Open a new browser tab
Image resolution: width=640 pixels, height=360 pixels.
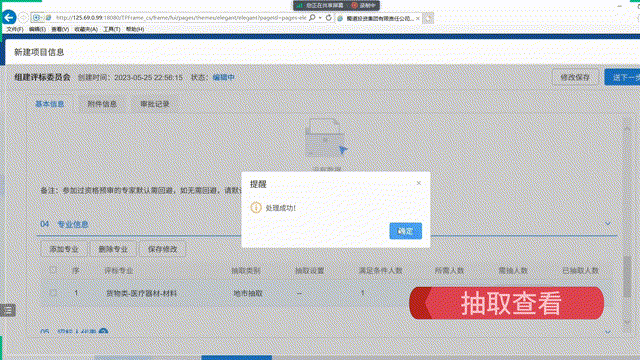pos(428,18)
